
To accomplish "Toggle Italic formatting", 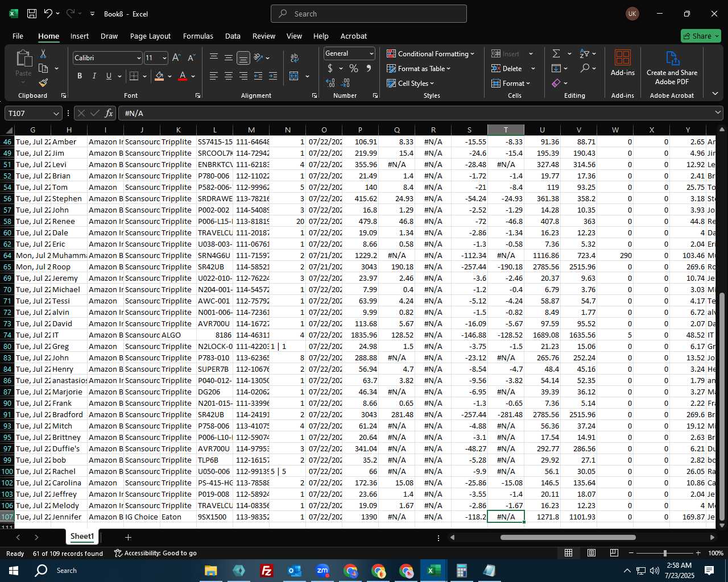I will (94, 76).
